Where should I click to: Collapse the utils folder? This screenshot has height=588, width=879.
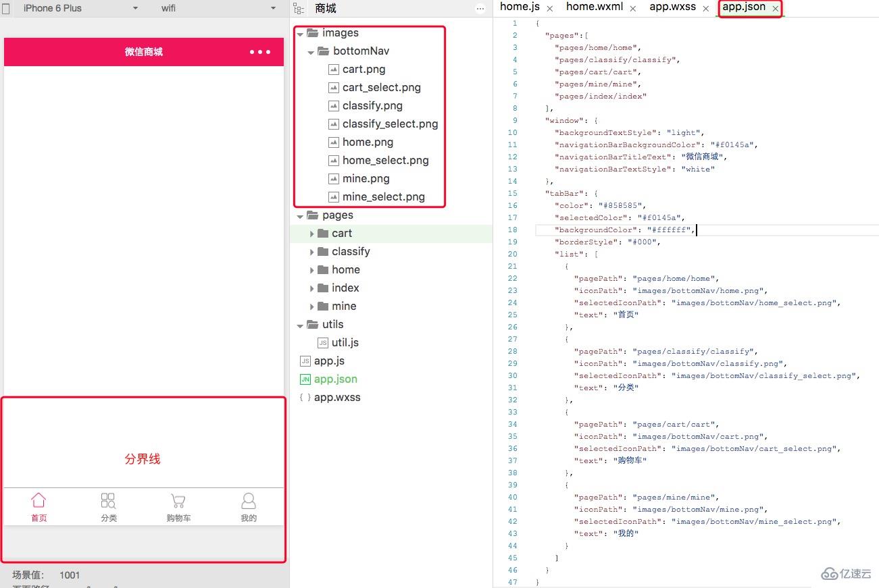click(300, 325)
